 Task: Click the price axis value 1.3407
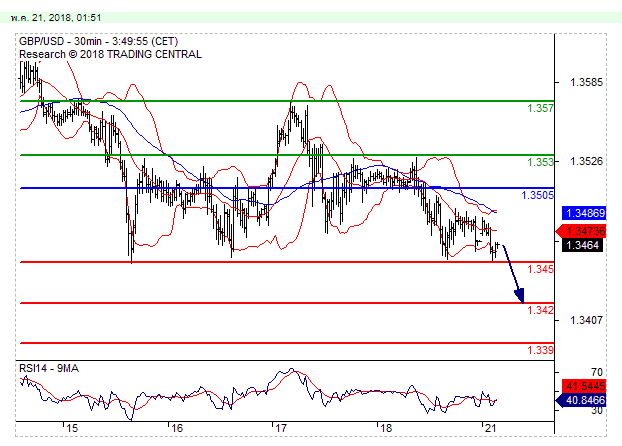(x=586, y=320)
